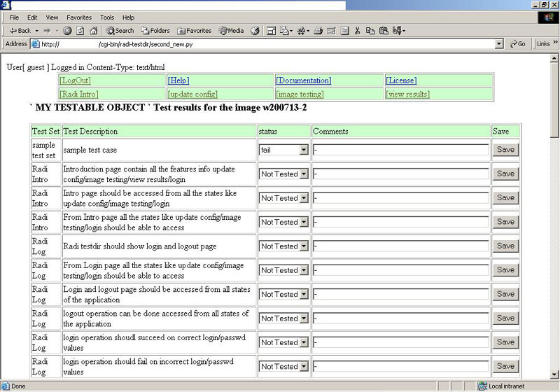This screenshot has width=560, height=392.
Task: Open the Favorites menu in menu bar
Action: click(78, 17)
